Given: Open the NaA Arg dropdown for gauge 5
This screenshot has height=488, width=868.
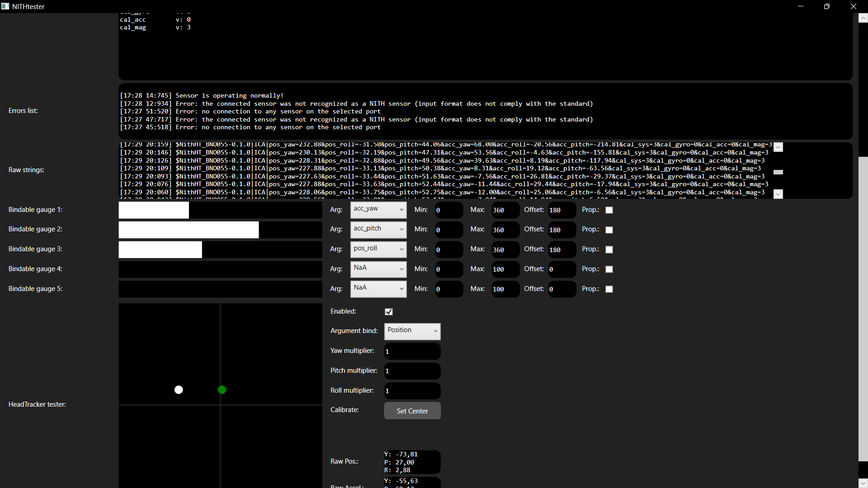Looking at the screenshot, I should (x=378, y=289).
